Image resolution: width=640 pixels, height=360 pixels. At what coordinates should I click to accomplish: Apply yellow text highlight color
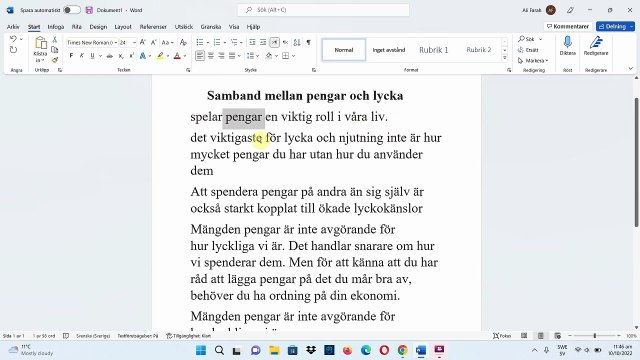click(x=160, y=56)
